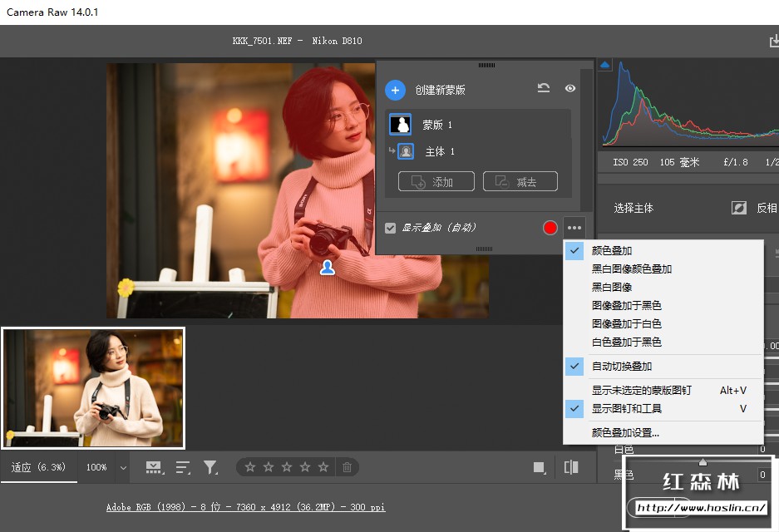779x532 pixels.
Task: Set rating to two stars
Action: click(x=269, y=467)
